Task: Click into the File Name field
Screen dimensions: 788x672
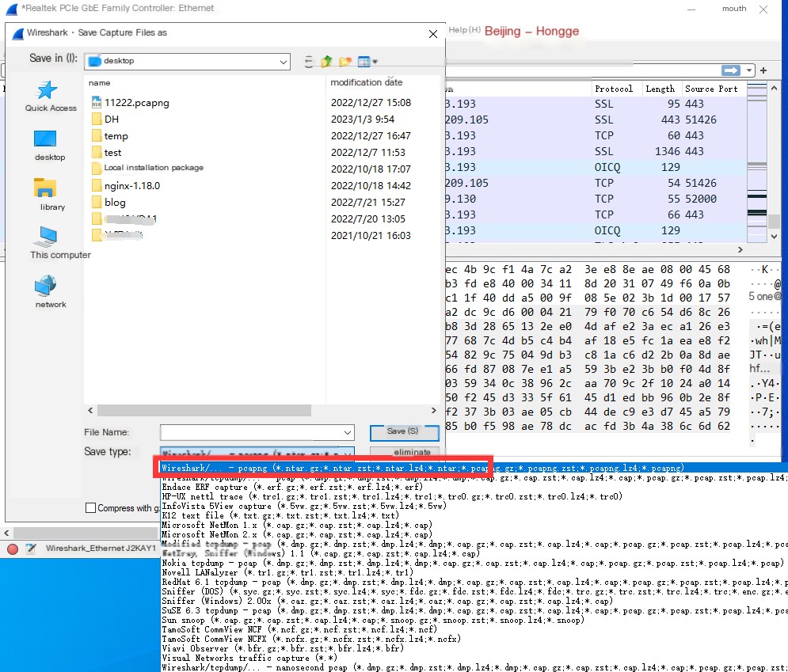Action: [251, 432]
